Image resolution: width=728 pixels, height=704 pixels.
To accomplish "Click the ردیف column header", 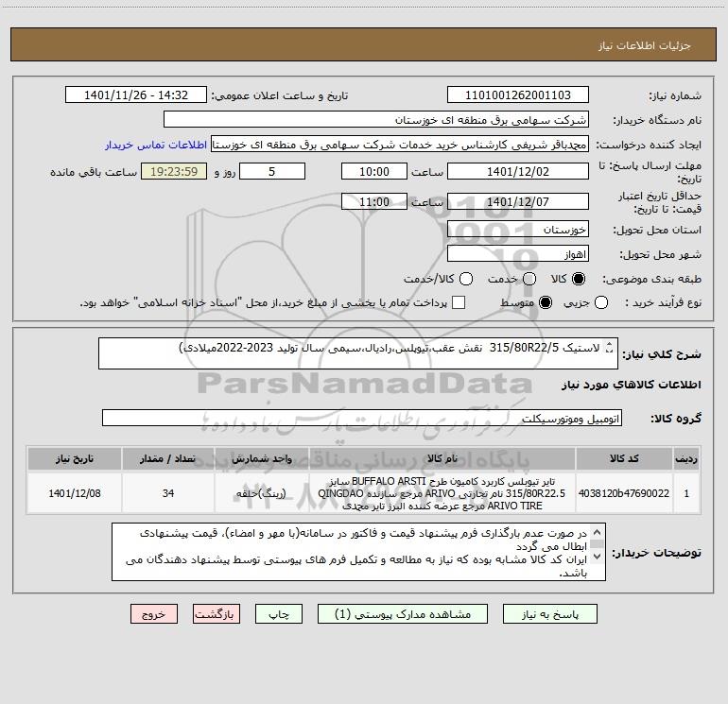I will pos(686,458).
